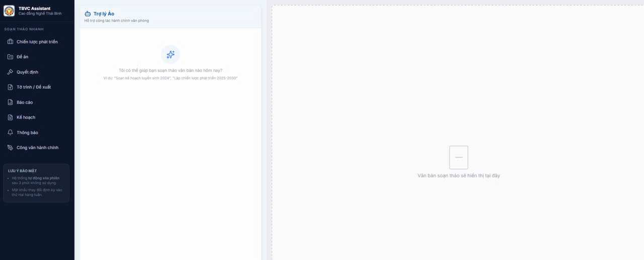Click the Lưu ý bảo mật notice box
The image size is (644, 260).
click(x=36, y=183)
